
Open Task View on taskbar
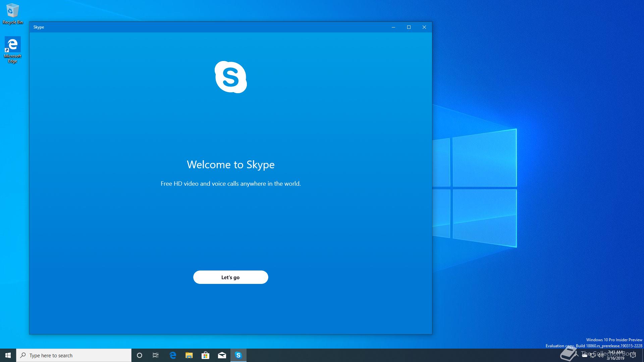pos(156,355)
